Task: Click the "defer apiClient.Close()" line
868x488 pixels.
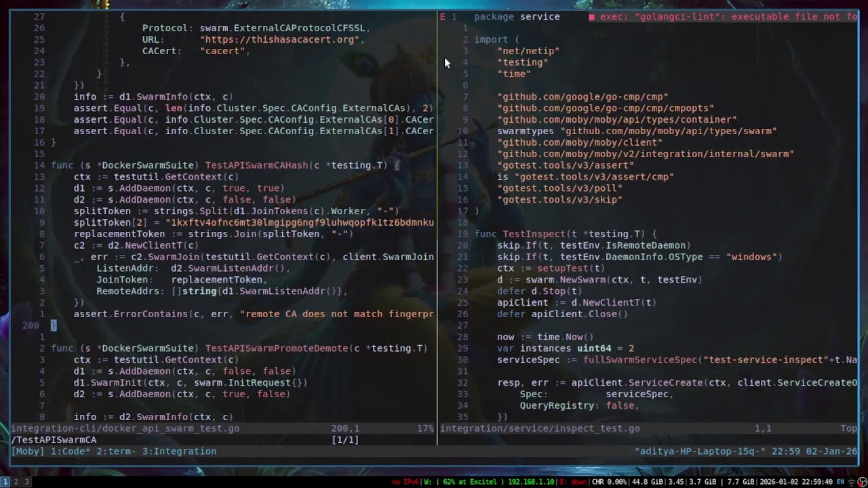Action: click(562, 314)
